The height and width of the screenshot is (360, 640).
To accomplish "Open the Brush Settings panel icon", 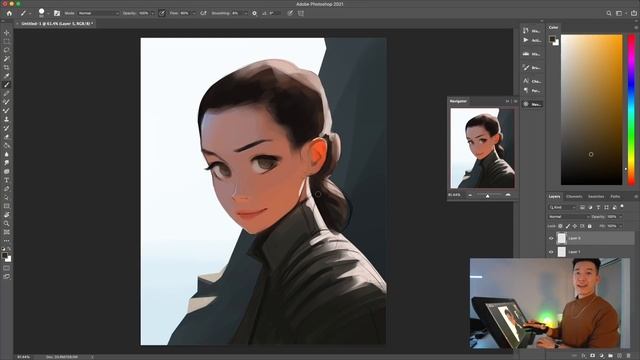I will [57, 13].
